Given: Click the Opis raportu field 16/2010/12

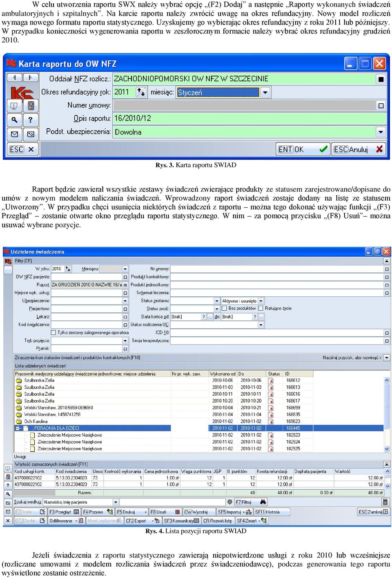Looking at the screenshot, I should [249, 118].
